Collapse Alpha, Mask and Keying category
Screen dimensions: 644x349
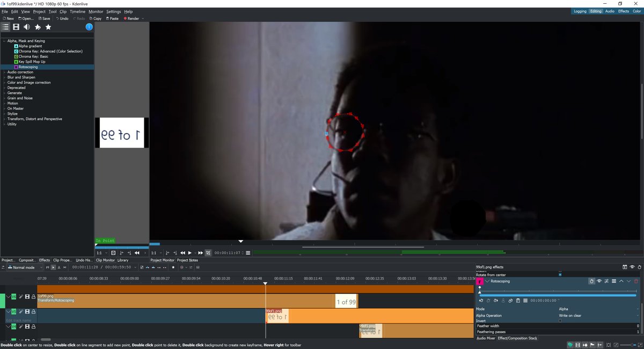point(4,41)
